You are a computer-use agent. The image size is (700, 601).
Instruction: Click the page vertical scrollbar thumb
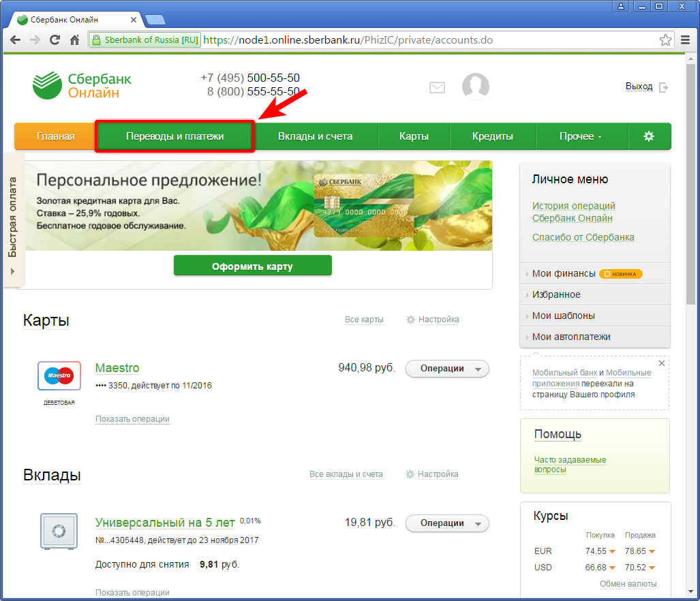click(690, 184)
